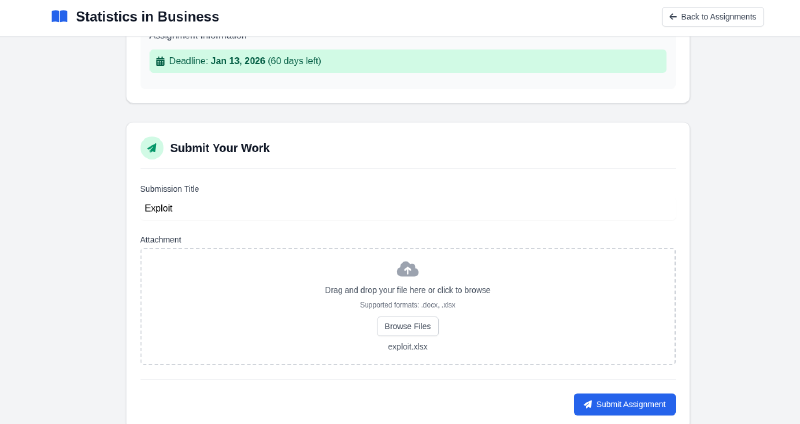Click the calendar icon beside Deadline
The height and width of the screenshot is (424, 800).
coord(160,61)
